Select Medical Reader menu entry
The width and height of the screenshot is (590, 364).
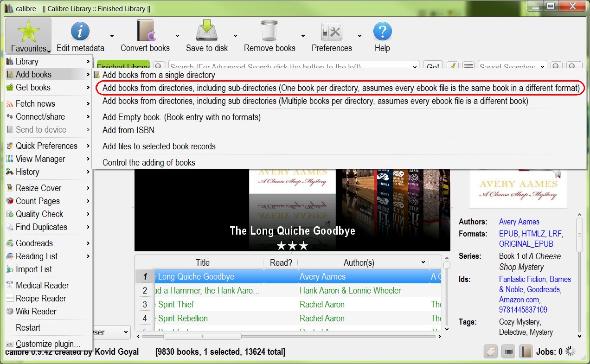tap(48, 285)
